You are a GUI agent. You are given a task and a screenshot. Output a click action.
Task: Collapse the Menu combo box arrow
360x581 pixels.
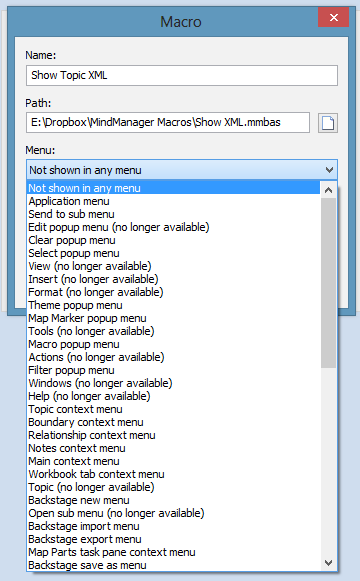pos(329,170)
